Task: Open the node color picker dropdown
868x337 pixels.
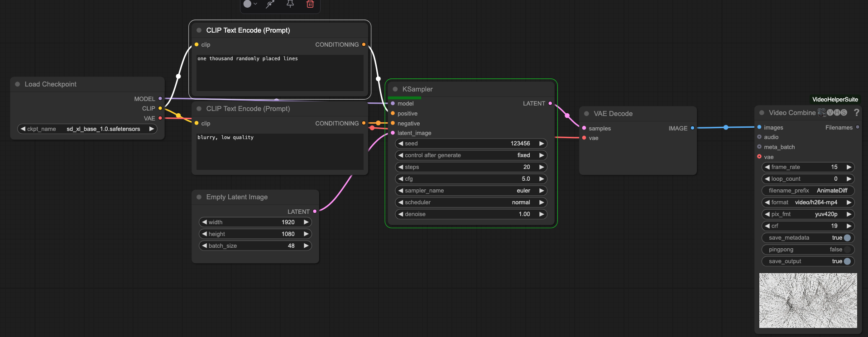Action: coord(250,4)
